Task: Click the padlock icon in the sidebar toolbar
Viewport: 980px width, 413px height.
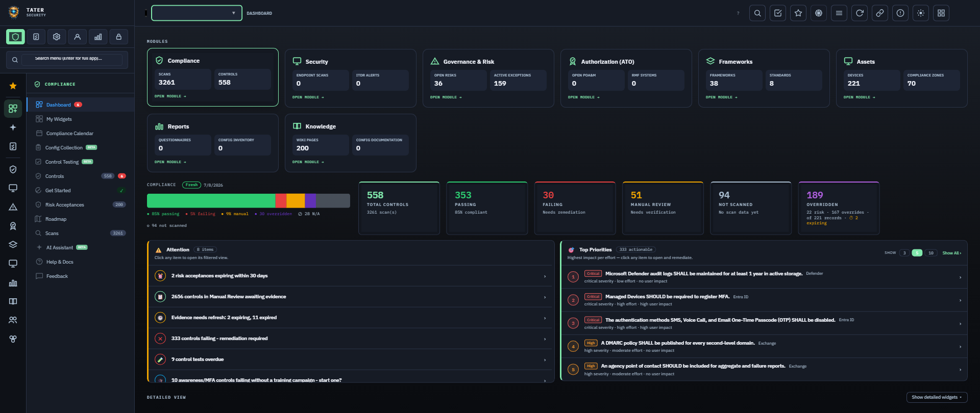Action: point(118,37)
